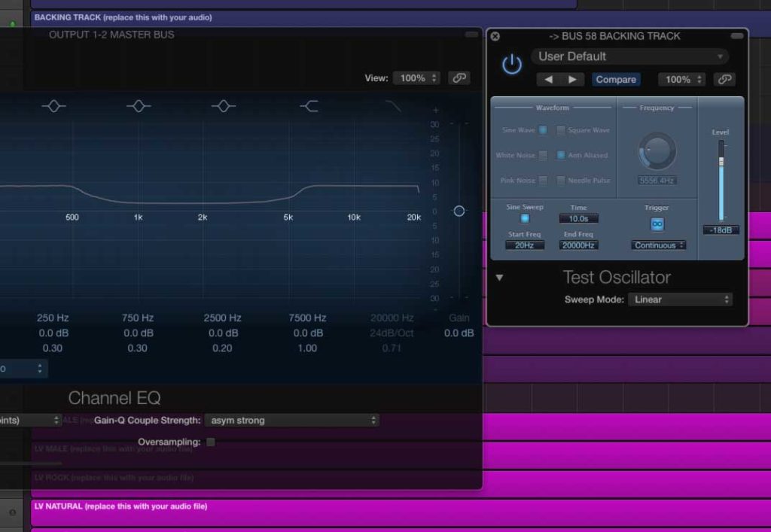
Task: Click the End Freq field showing 20000Hz
Action: click(x=578, y=245)
